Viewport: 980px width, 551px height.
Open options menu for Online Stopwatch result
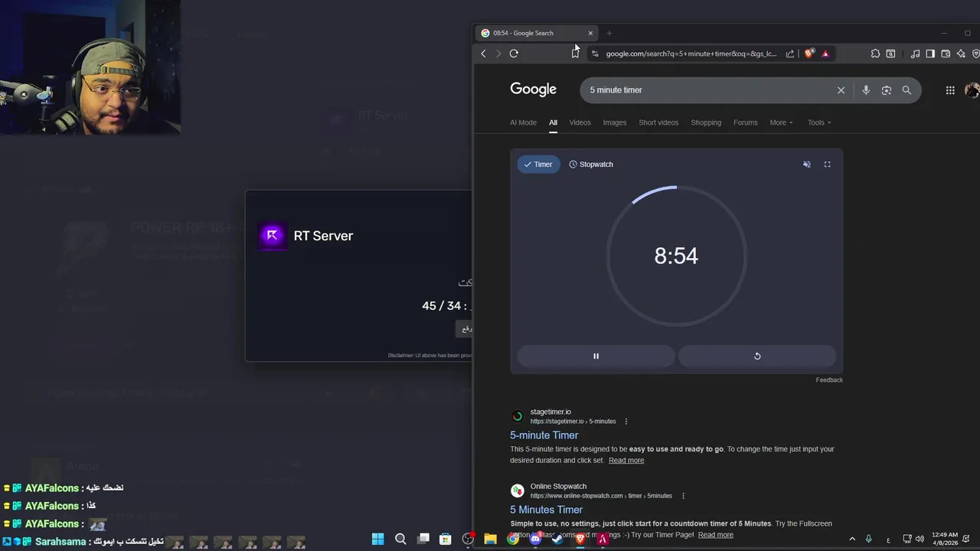[683, 496]
